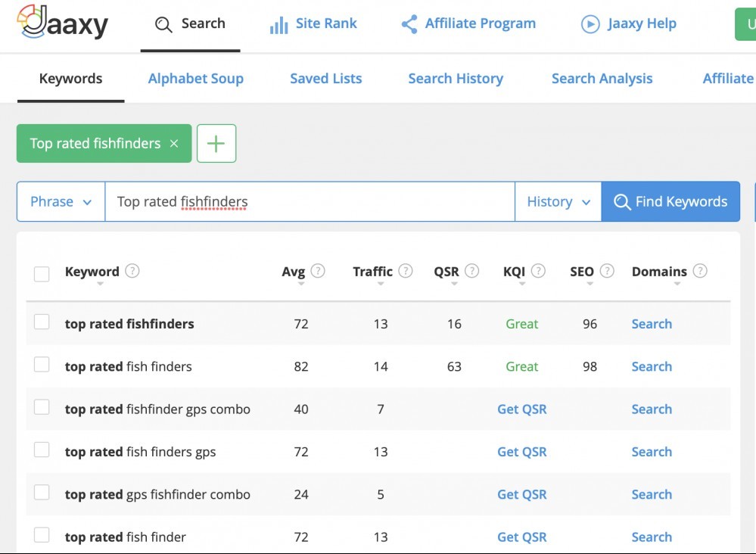This screenshot has width=756, height=554.
Task: Get QSR for top rated gps fishfinder combo
Action: pos(521,495)
